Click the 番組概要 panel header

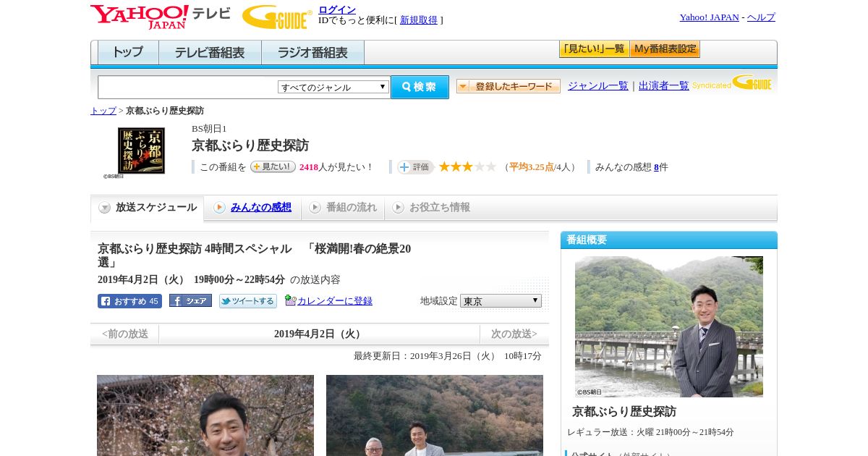pyautogui.click(x=669, y=240)
